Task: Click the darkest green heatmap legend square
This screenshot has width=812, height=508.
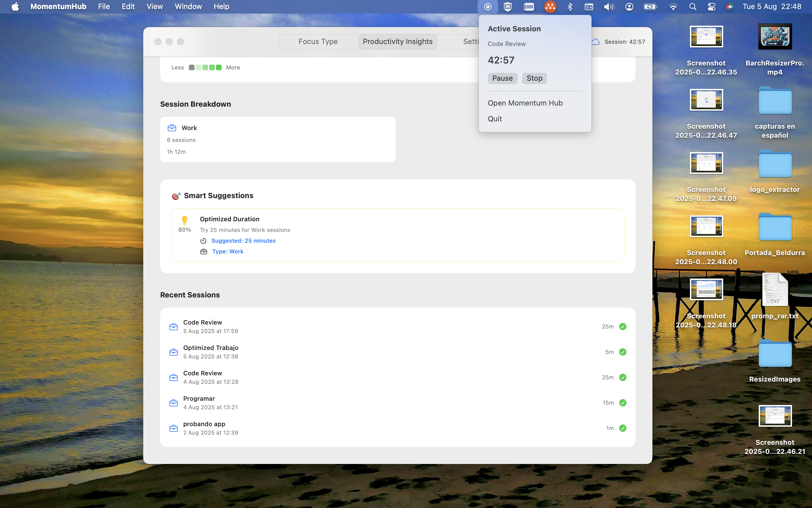Action: [219, 67]
